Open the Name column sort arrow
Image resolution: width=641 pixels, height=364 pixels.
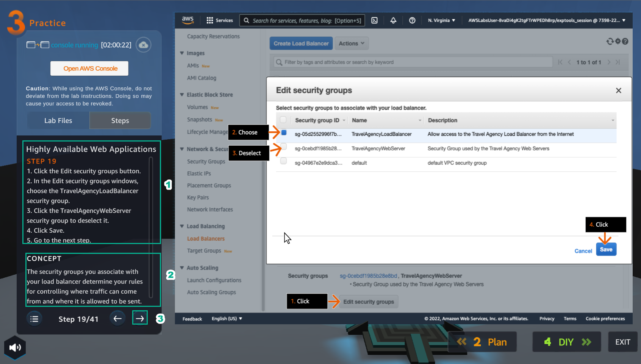[420, 120]
